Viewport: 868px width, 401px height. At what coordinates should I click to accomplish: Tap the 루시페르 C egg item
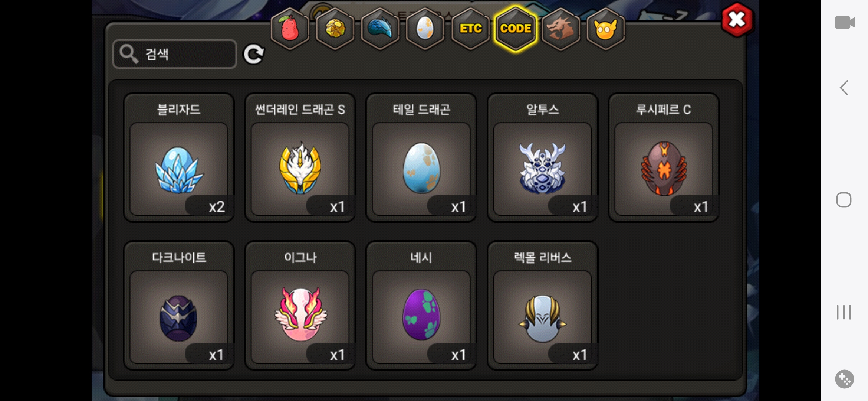tap(664, 157)
